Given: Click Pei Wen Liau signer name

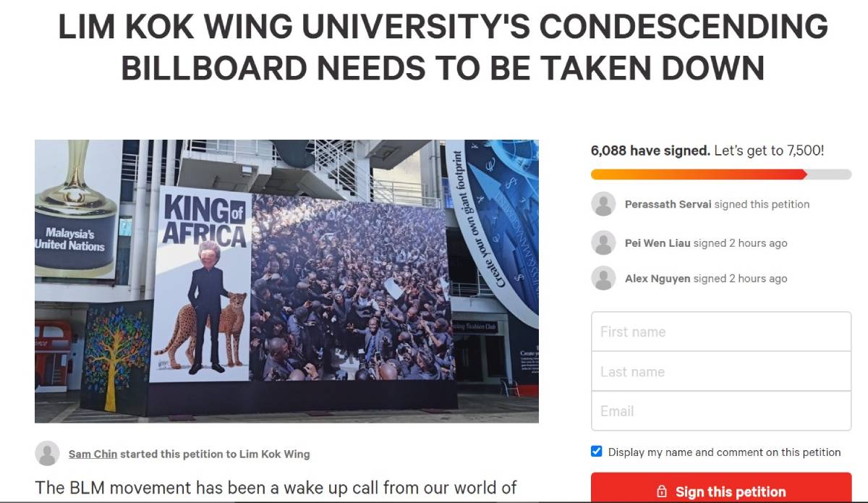Looking at the screenshot, I should (x=658, y=243).
